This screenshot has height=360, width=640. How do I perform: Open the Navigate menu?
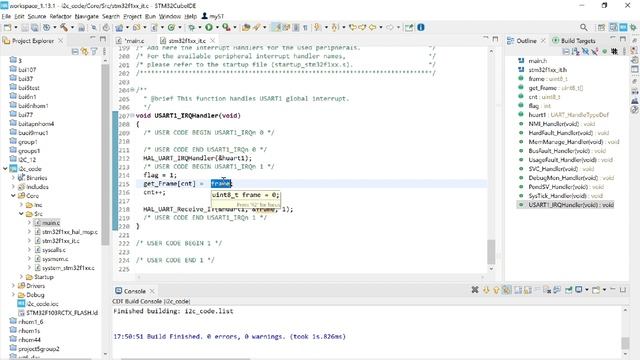[x=87, y=16]
